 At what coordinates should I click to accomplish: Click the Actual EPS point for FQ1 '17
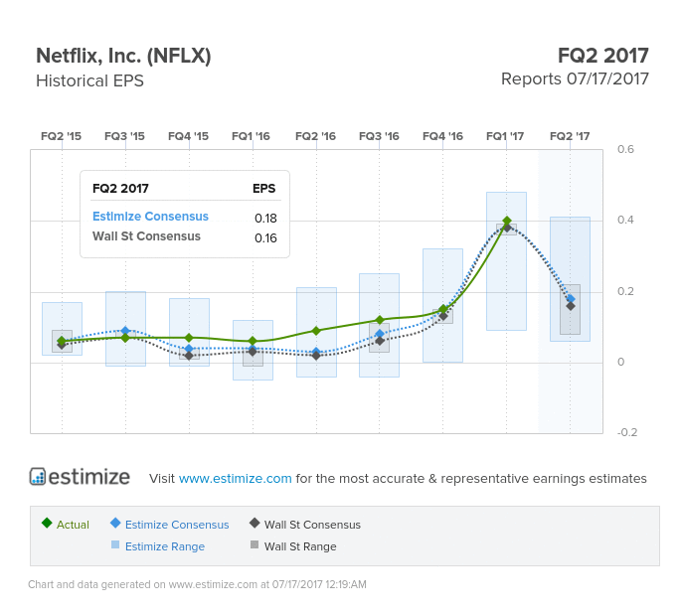(x=506, y=221)
